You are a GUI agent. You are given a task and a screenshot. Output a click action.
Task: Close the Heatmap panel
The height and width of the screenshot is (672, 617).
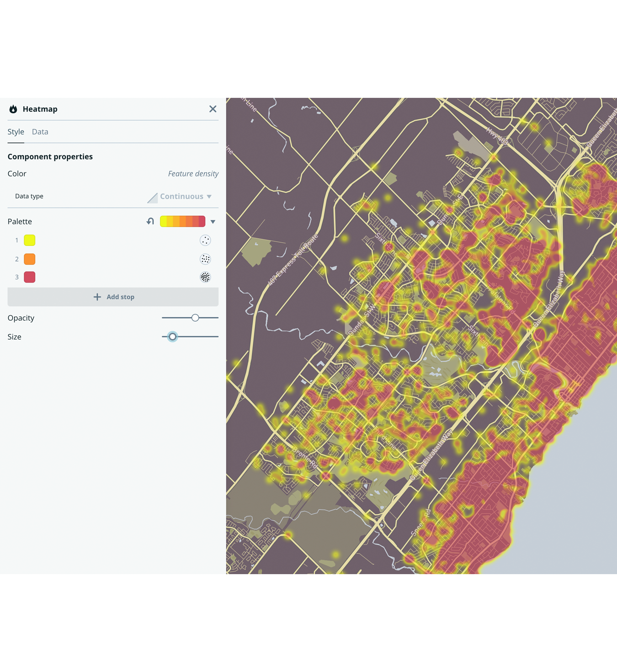click(x=213, y=109)
